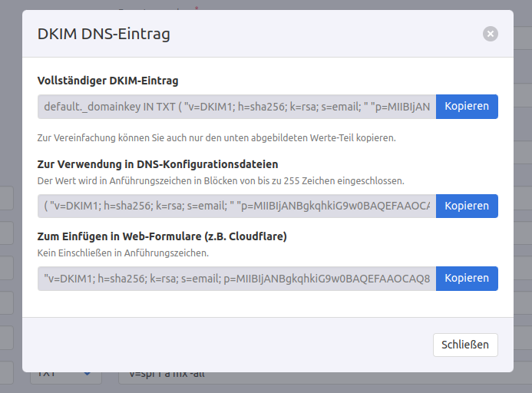This screenshot has height=393, width=532.
Task: Click the red asterisk above the dialog
Action: click(197, 6)
